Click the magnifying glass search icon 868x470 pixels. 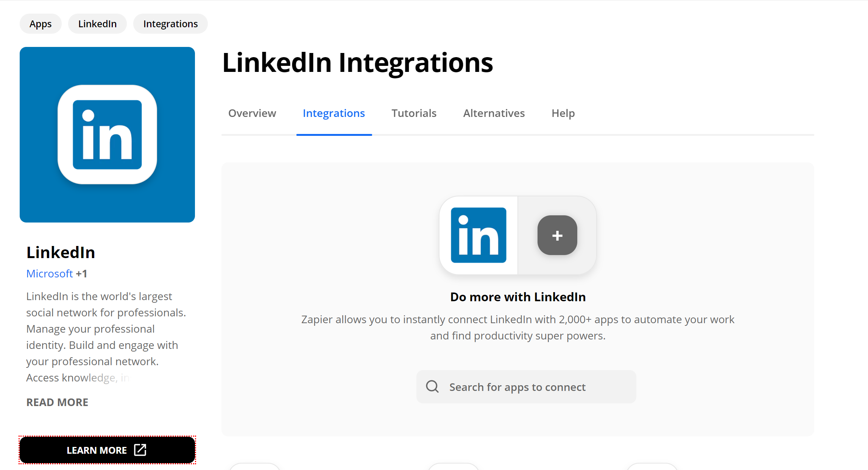click(432, 386)
